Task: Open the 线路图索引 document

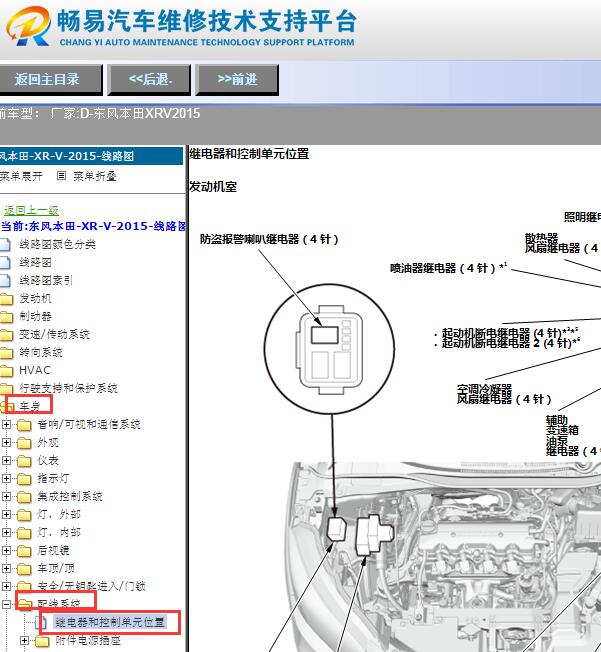Action: [46, 280]
